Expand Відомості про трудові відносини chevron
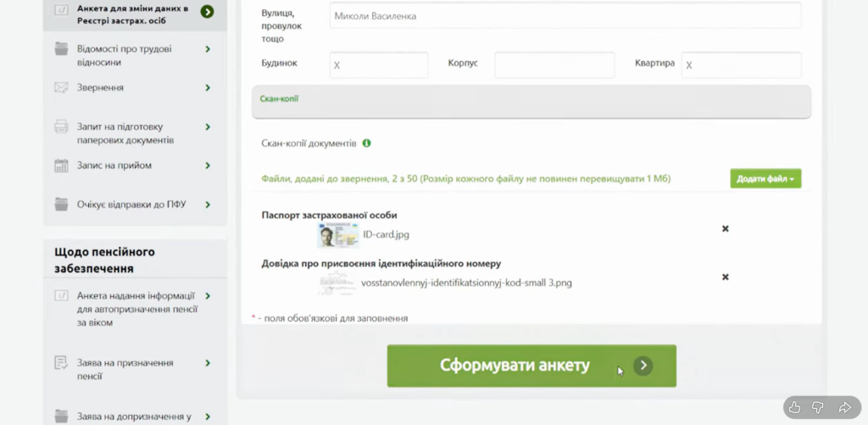Screen dimensions: 868x425 tap(208, 49)
